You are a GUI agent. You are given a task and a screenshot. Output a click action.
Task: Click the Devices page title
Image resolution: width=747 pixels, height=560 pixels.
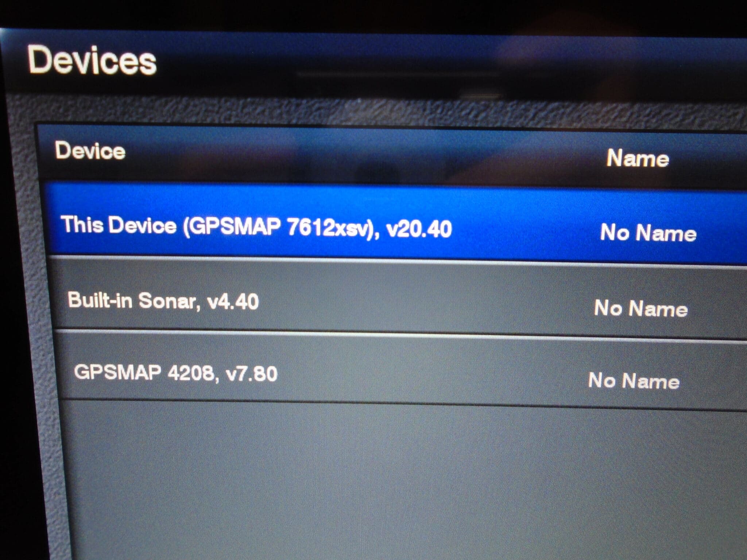pyautogui.click(x=92, y=60)
